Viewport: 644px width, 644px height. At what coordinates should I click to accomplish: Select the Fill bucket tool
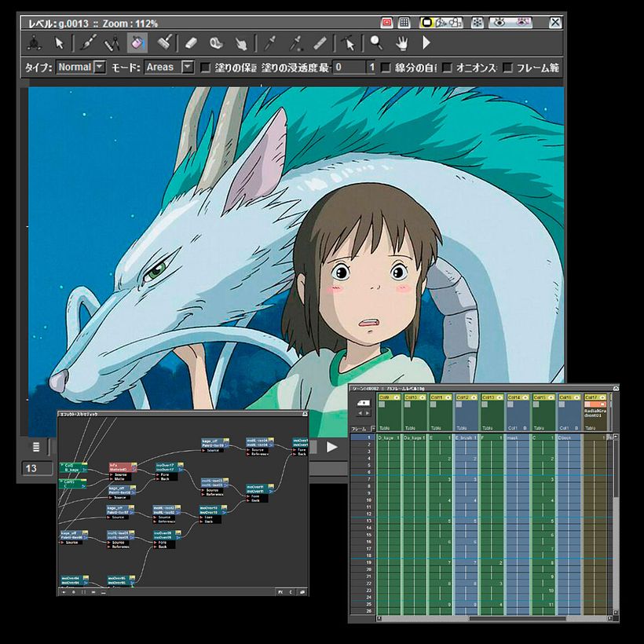point(137,42)
